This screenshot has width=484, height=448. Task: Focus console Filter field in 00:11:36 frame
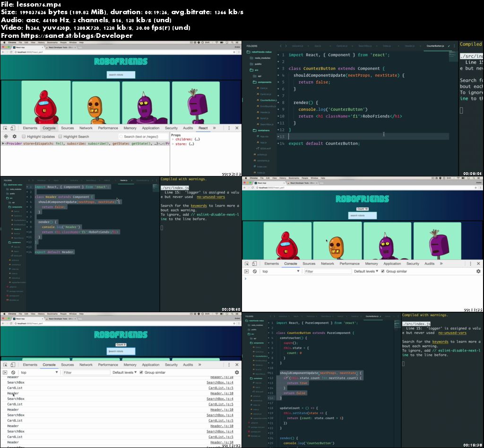pyautogui.click(x=328, y=271)
